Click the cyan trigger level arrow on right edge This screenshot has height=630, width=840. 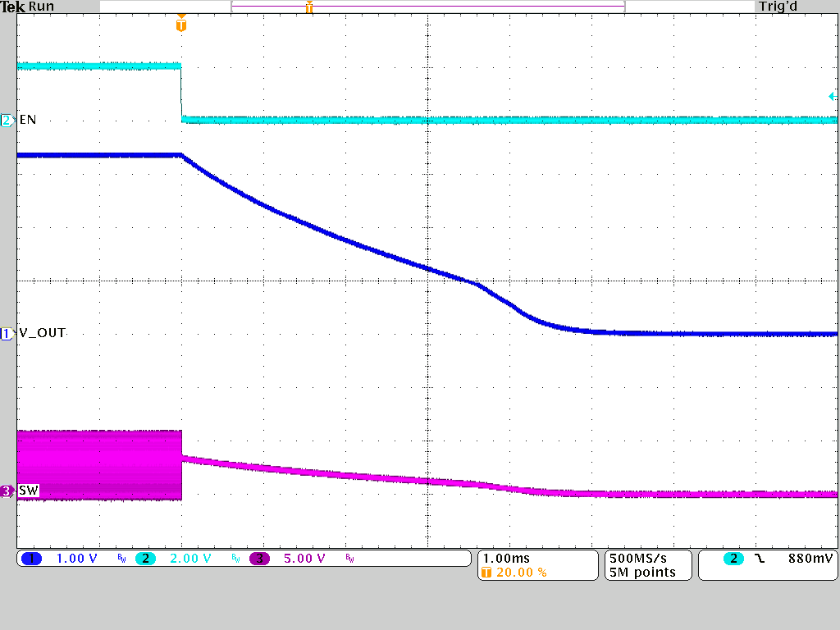pos(832,96)
